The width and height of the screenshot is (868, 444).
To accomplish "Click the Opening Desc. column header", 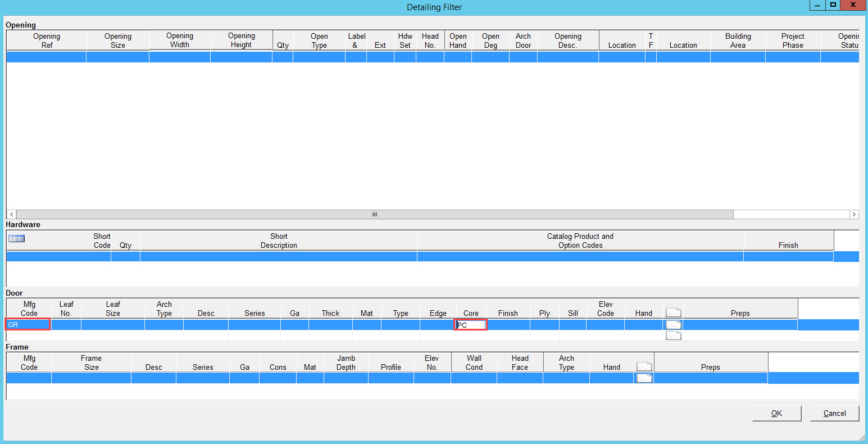I will (568, 40).
